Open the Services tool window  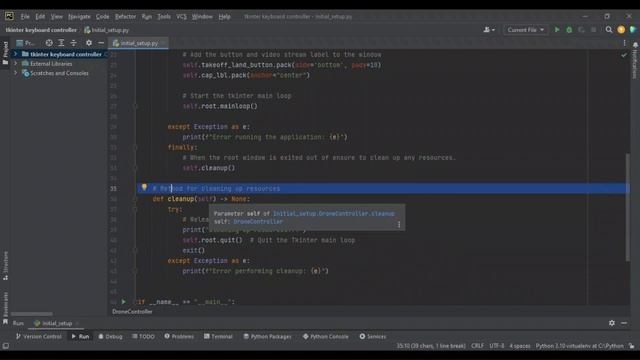372,336
